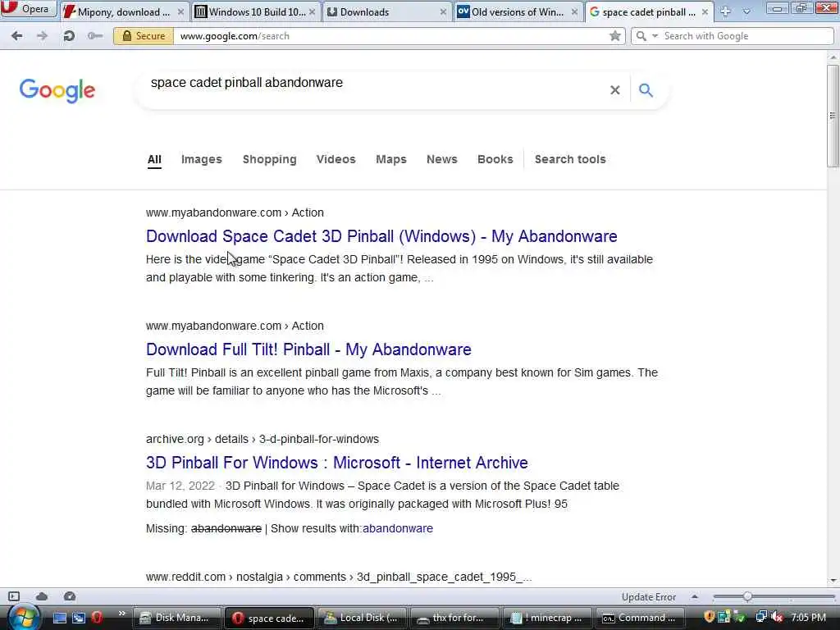Close the space cadet pinball tab
Screen dimensions: 840x630
(705, 11)
